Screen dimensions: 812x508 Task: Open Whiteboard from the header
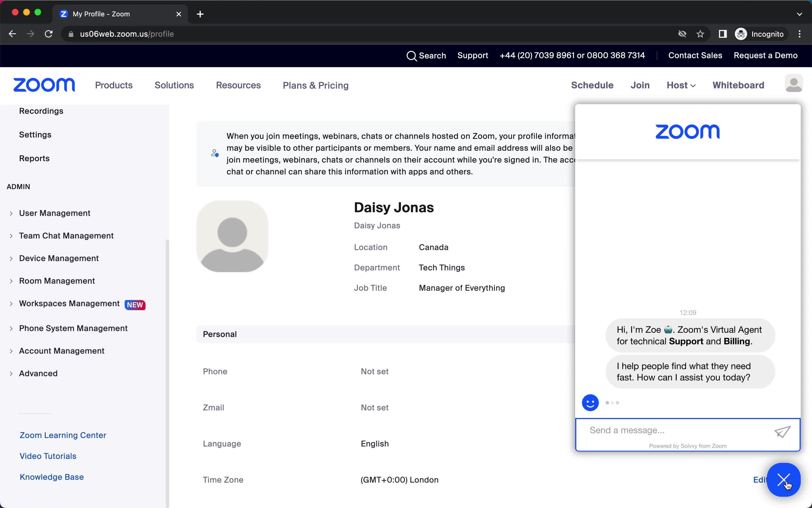click(x=738, y=85)
